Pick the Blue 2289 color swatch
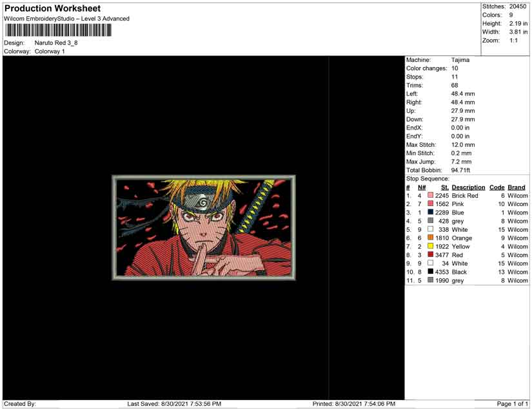Image resolution: width=532 pixels, height=409 pixels. pos(431,212)
